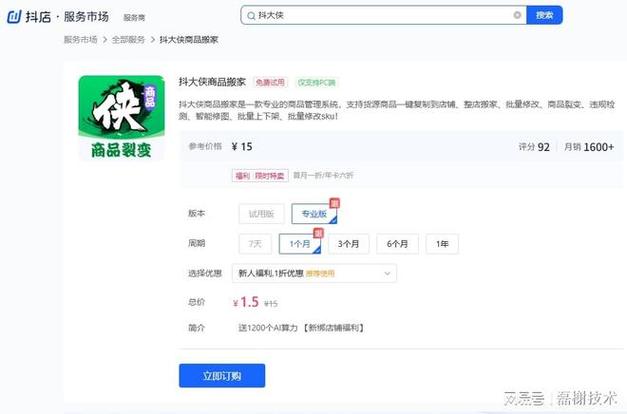Screen dimensions: 627x414
Task: Click the 福利 限时特卖 promotion tag
Action: point(260,176)
